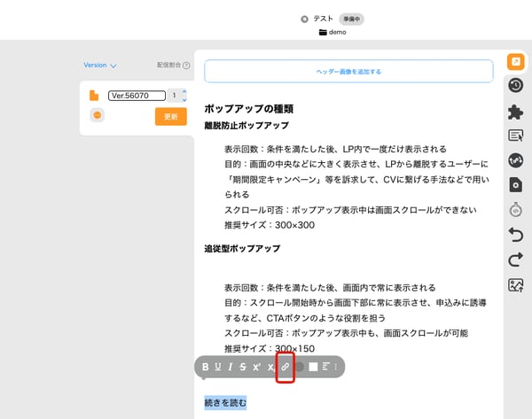This screenshot has height=419, width=532.
Task: Click the ポップアップの種類 heading
Action: [248, 109]
